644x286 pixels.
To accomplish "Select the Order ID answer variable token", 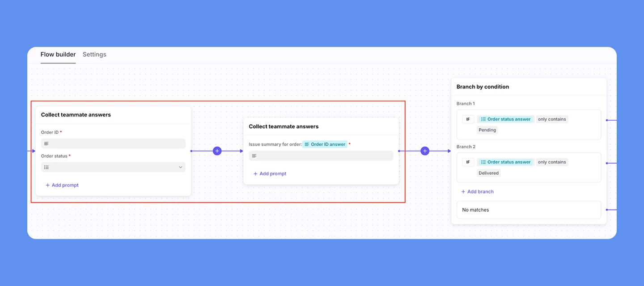I will pyautogui.click(x=325, y=144).
